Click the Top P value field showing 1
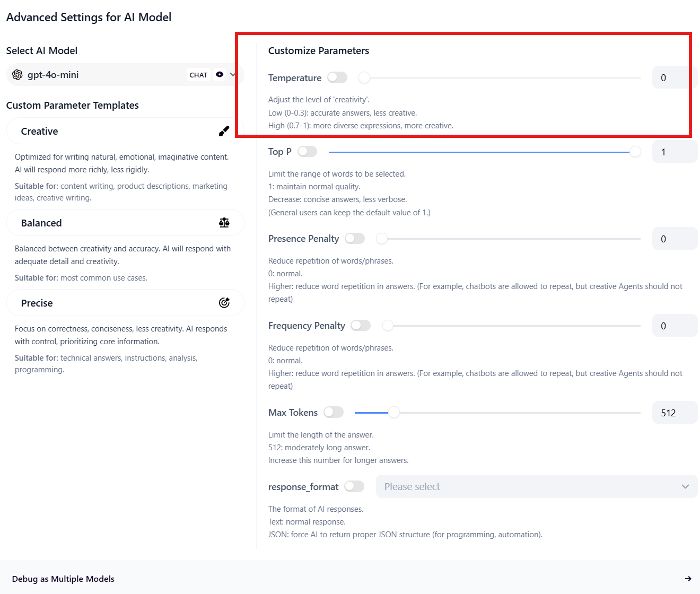Screen dimensions: 700x594 click(x=675, y=152)
